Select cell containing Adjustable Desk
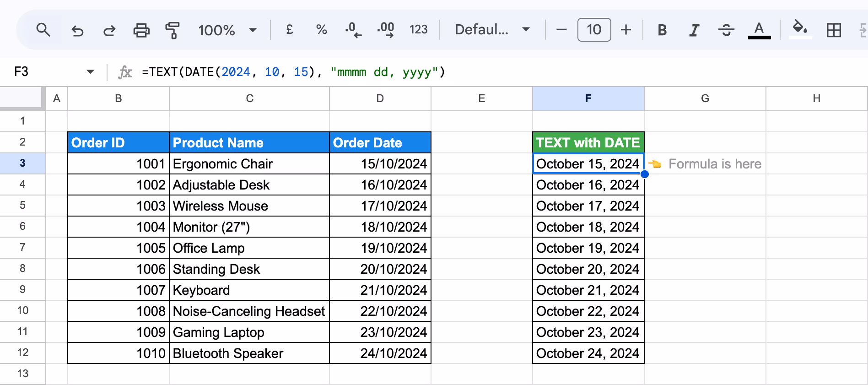868x385 pixels. pos(249,184)
